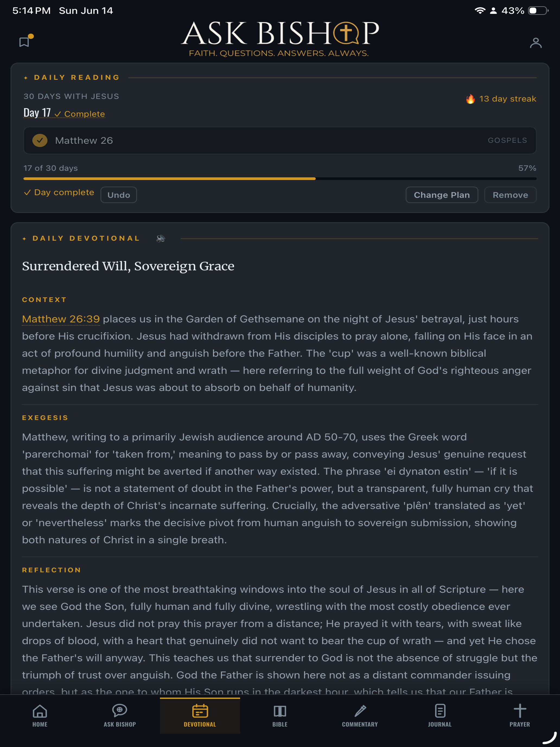Uncheck the Matthew 26 reading checkmark

[x=40, y=141]
